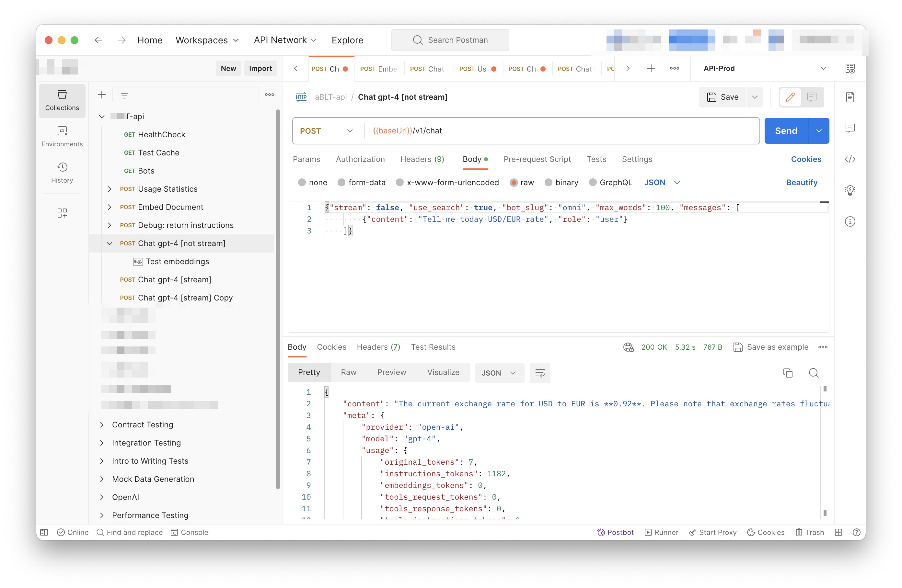Click the History panel icon in sidebar
The height and width of the screenshot is (588, 902).
click(63, 167)
